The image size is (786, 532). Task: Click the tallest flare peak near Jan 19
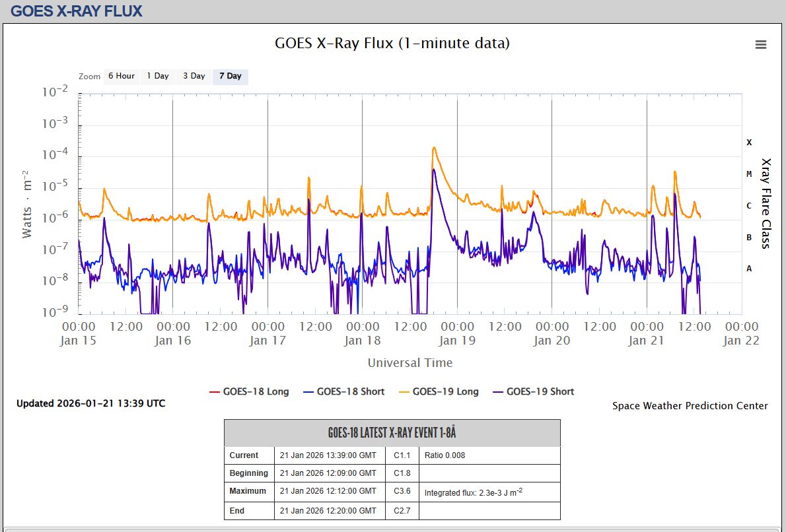(x=434, y=148)
